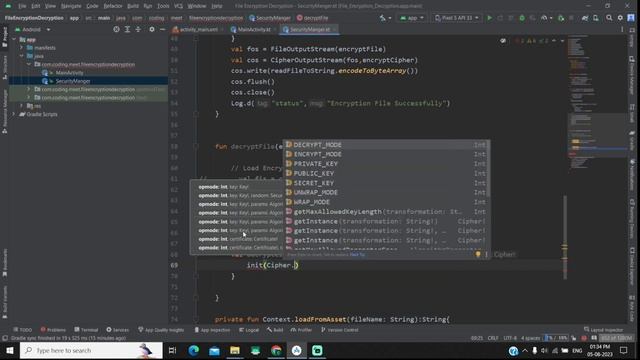The image size is (640, 360).
Task: Expand the res folder
Action: [22, 106]
